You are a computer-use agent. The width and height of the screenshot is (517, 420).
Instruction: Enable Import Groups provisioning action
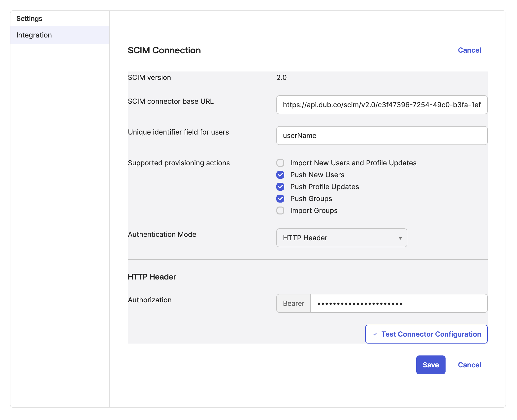point(281,210)
